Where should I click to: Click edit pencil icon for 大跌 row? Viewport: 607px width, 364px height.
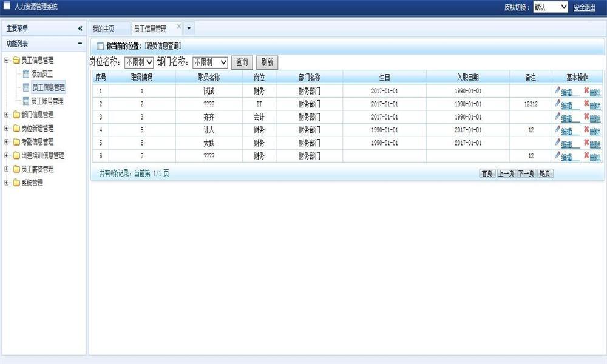coord(557,142)
